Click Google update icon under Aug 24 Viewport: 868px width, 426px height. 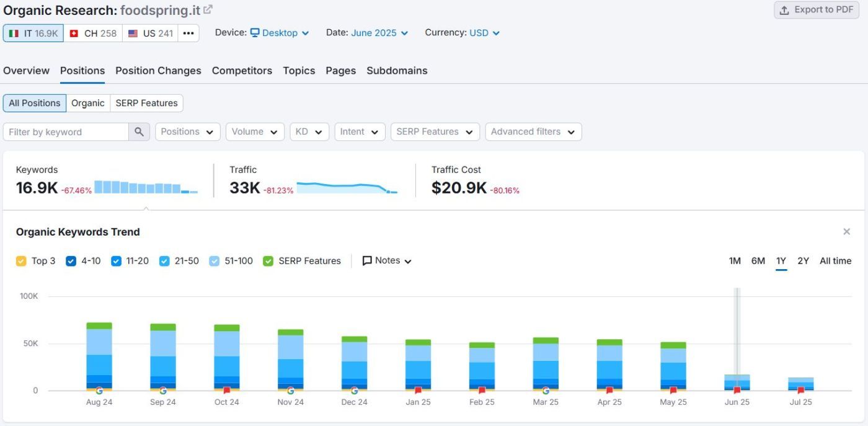click(99, 390)
